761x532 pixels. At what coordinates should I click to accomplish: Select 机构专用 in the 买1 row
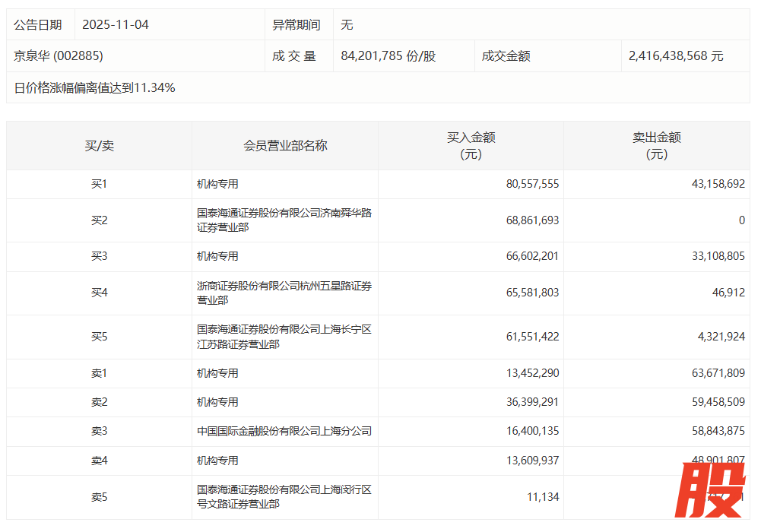[x=217, y=184]
